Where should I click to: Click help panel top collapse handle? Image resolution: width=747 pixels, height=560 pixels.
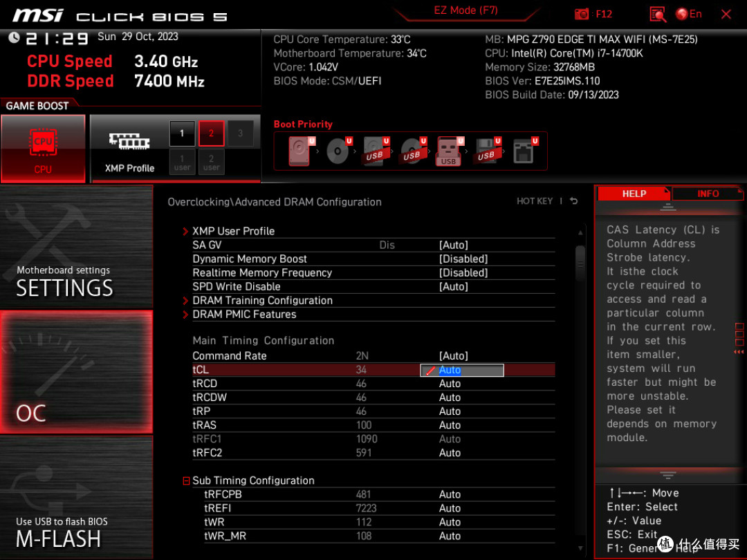click(x=668, y=207)
